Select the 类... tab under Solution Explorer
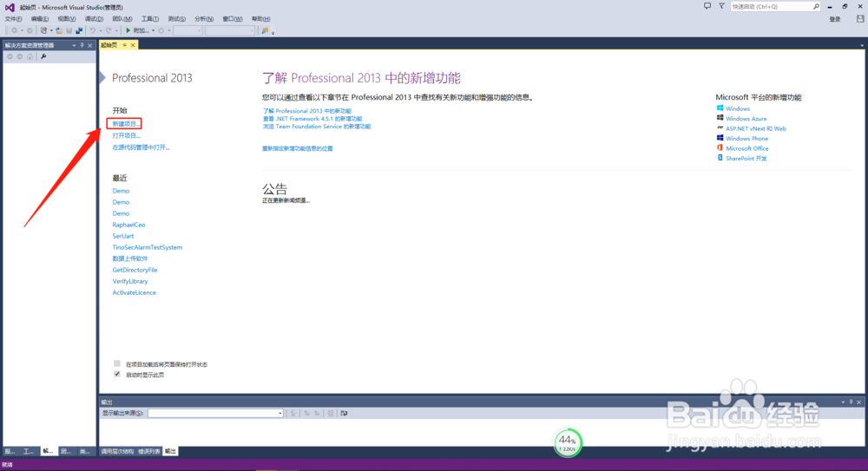The width and height of the screenshot is (868, 471). [x=84, y=451]
